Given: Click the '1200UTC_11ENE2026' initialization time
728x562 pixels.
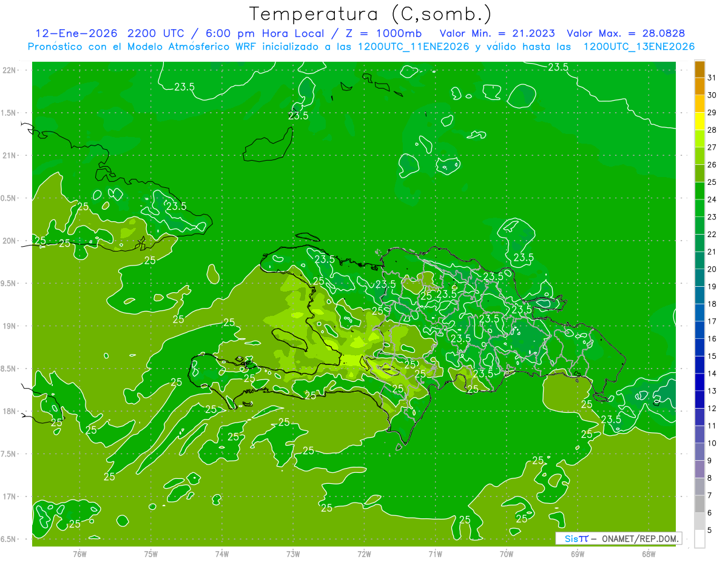Looking at the screenshot, I should tap(413, 47).
